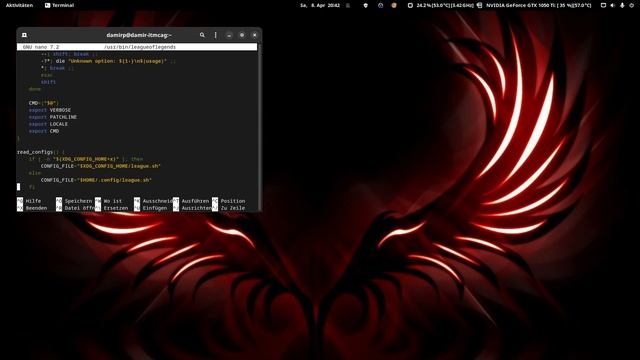
Task: Click the CONFIG_FILE $HOME/.config/league.sh line
Action: (96, 180)
